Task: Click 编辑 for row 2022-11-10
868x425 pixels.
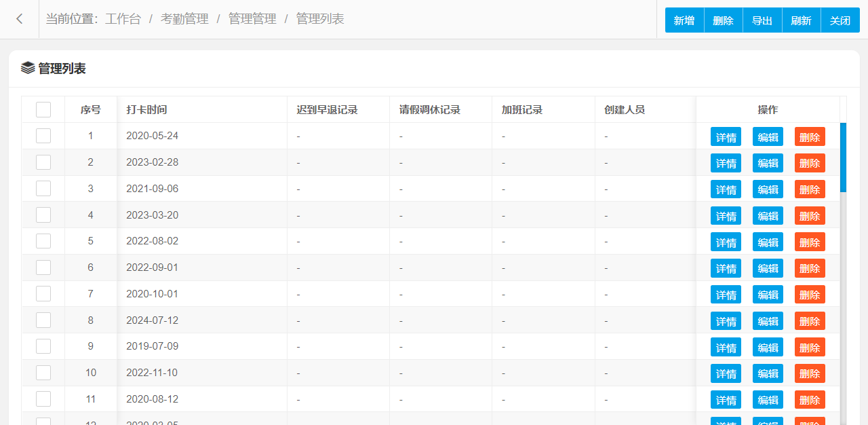Action: [768, 373]
